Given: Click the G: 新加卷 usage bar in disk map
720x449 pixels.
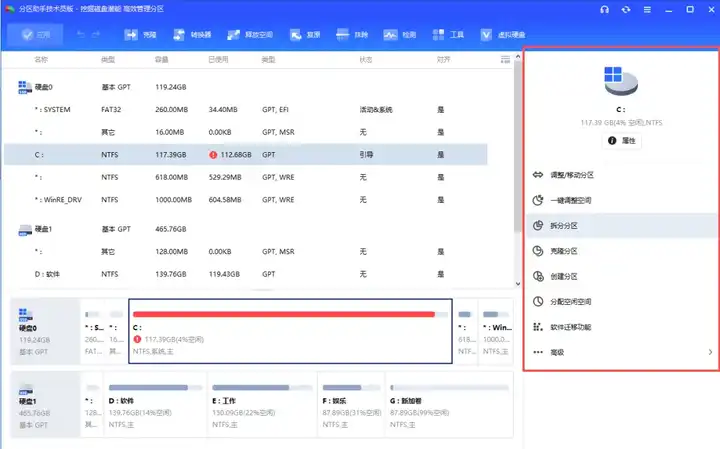Looking at the screenshot, I should (x=449, y=388).
